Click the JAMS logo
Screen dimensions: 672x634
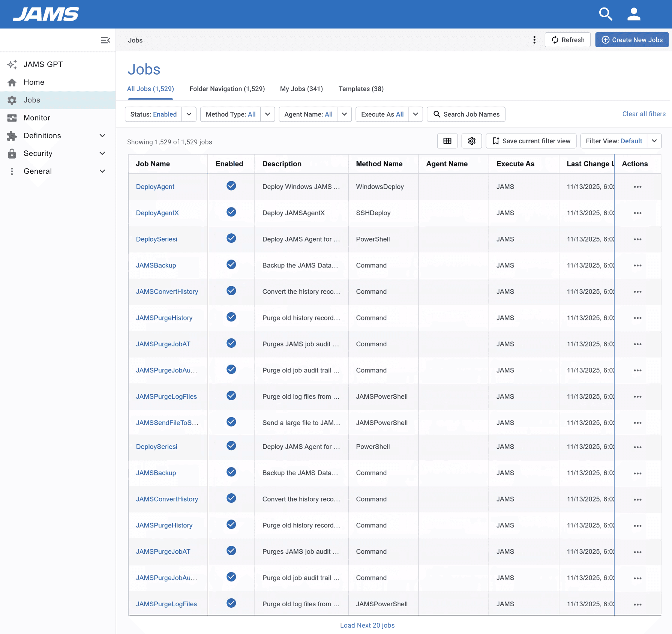pos(46,14)
